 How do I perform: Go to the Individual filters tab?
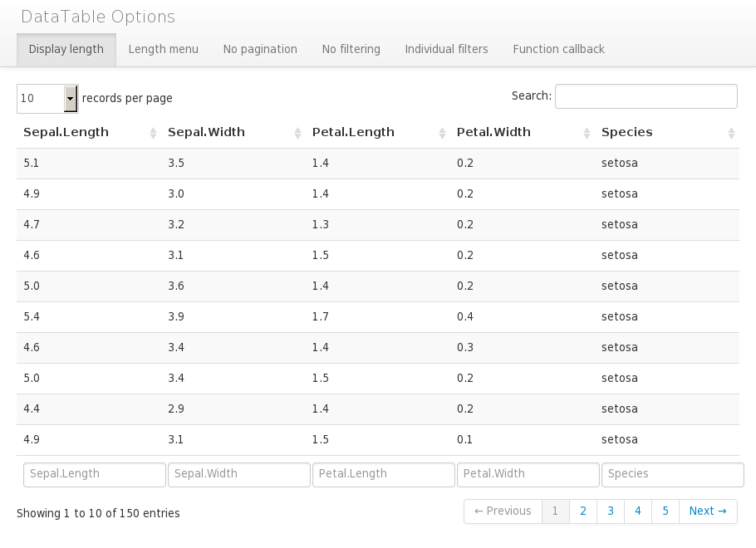446,49
